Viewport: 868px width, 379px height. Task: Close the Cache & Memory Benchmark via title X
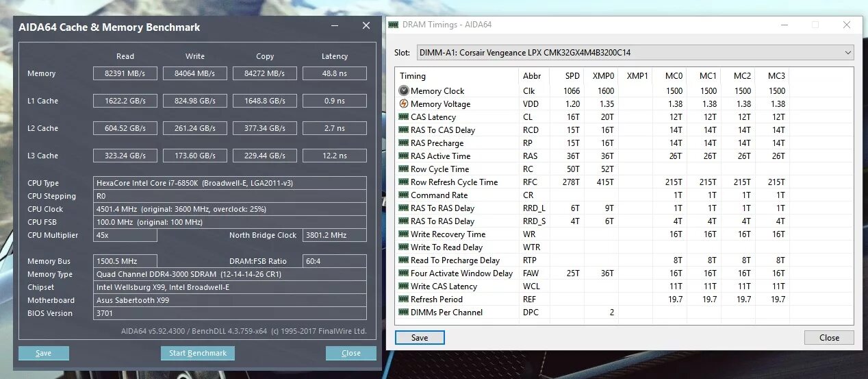point(366,26)
